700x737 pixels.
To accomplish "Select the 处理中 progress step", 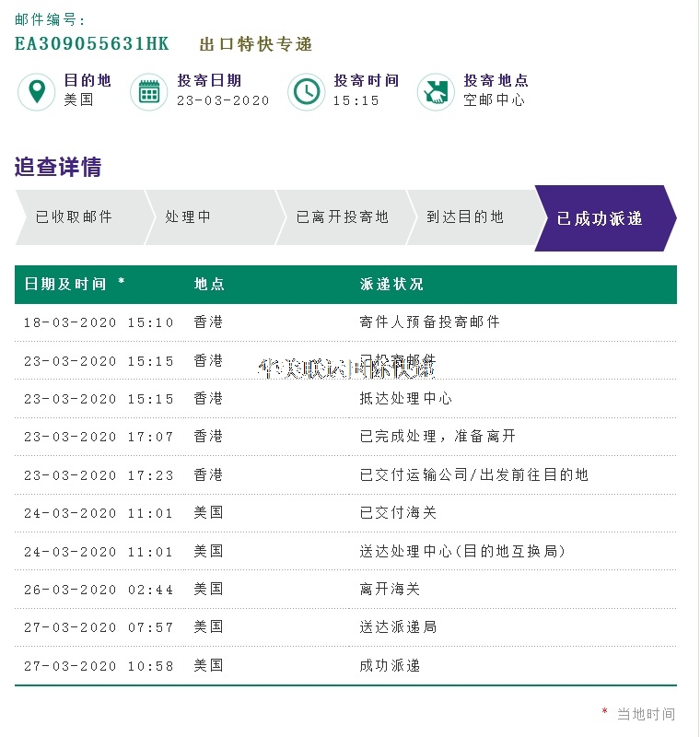I will point(189,217).
